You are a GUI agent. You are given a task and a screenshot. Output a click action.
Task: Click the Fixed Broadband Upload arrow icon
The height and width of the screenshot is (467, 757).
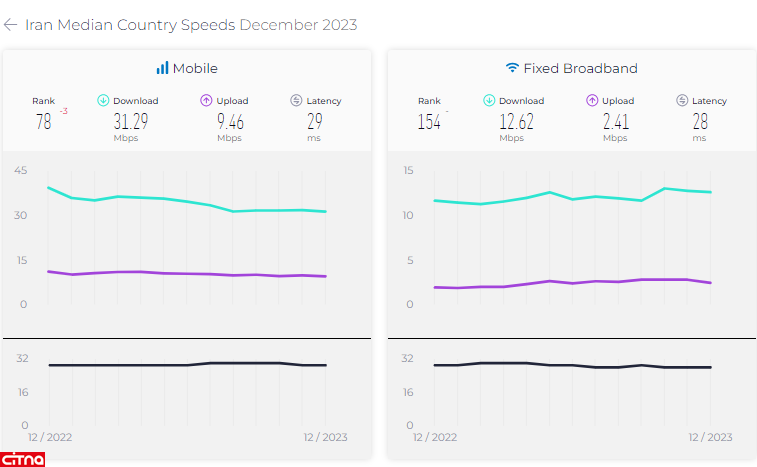592,100
